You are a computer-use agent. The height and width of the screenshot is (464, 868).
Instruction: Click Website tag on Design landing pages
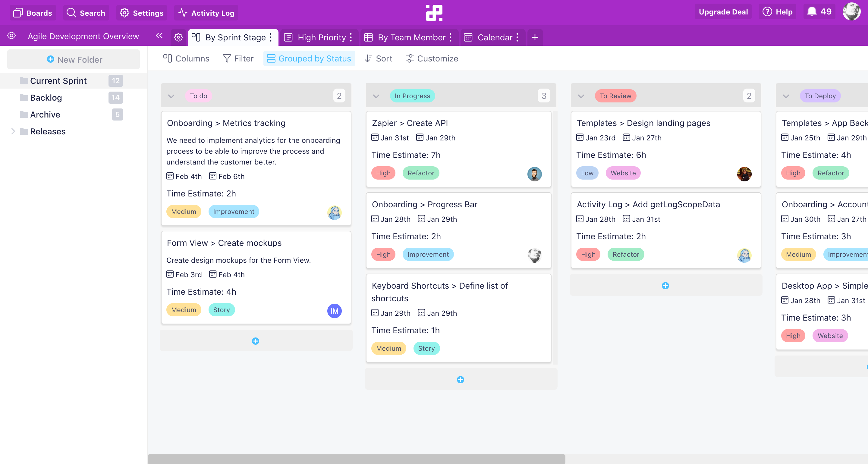coord(623,173)
